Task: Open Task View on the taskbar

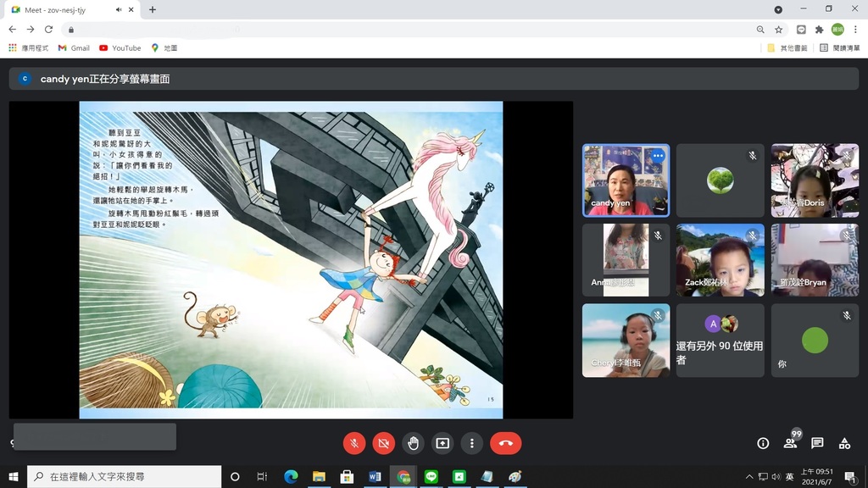Action: (x=262, y=476)
